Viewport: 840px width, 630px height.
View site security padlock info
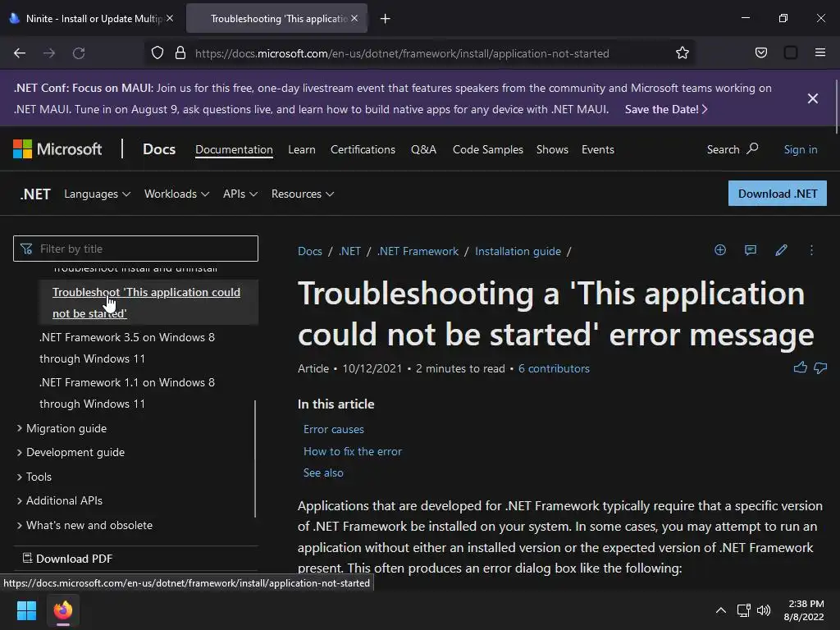coord(180,53)
